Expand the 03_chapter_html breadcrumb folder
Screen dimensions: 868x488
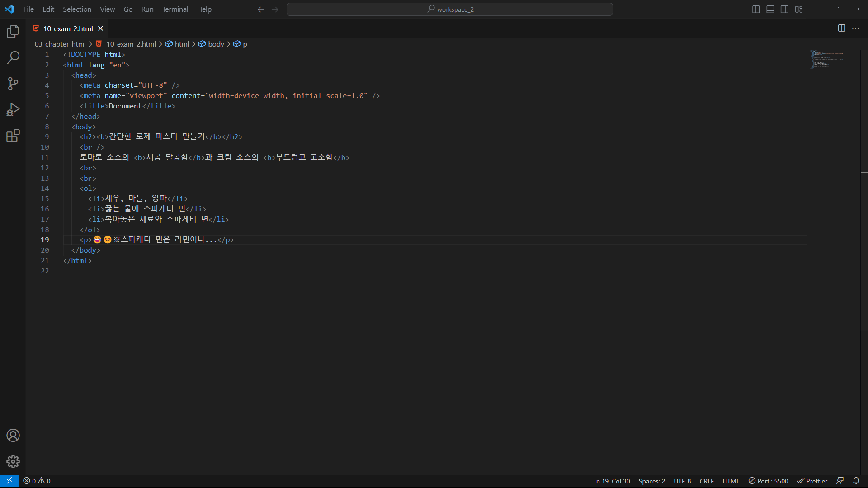tap(60, 44)
